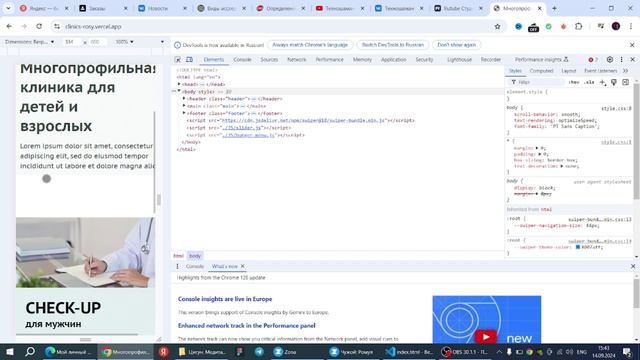Open the tab search dropdown arrow

(8, 8)
